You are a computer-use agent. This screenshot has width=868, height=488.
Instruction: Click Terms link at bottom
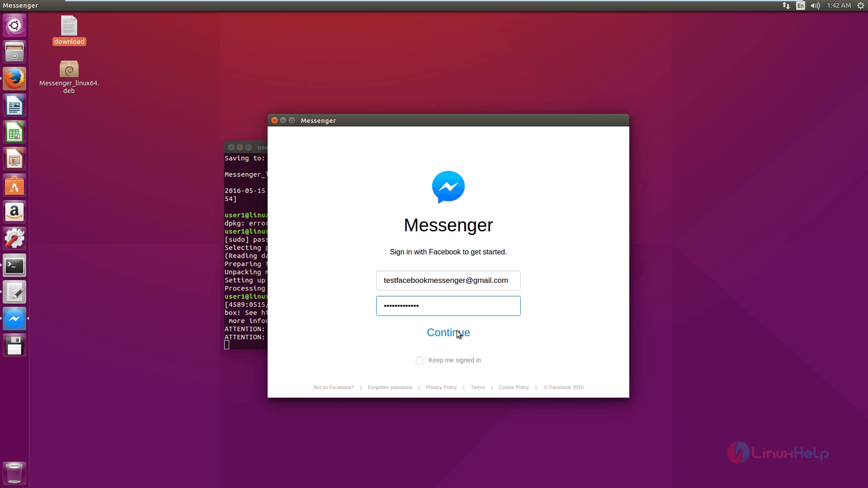pyautogui.click(x=477, y=387)
